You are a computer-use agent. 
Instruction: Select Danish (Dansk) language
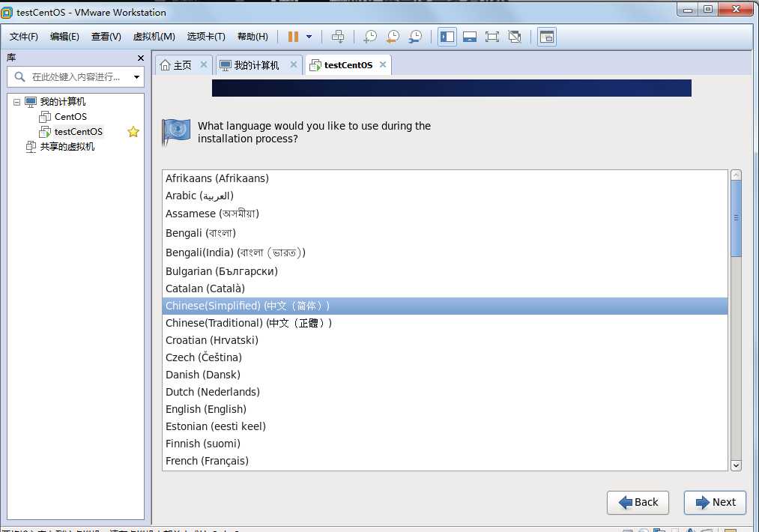[x=445, y=375]
